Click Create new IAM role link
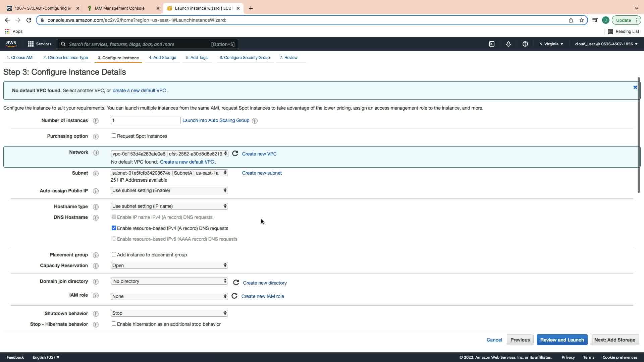 coord(263,296)
